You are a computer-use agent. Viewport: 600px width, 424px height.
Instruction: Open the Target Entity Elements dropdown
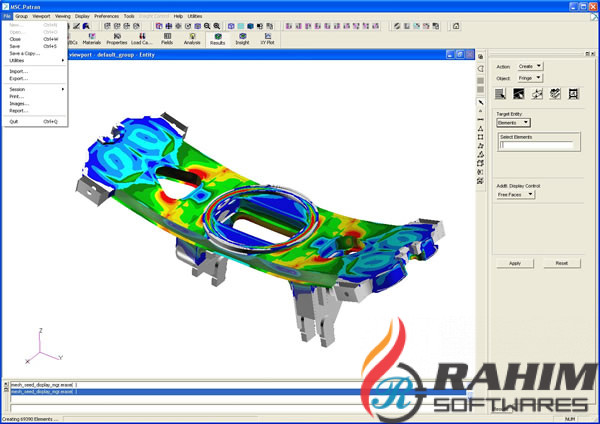coord(513,123)
